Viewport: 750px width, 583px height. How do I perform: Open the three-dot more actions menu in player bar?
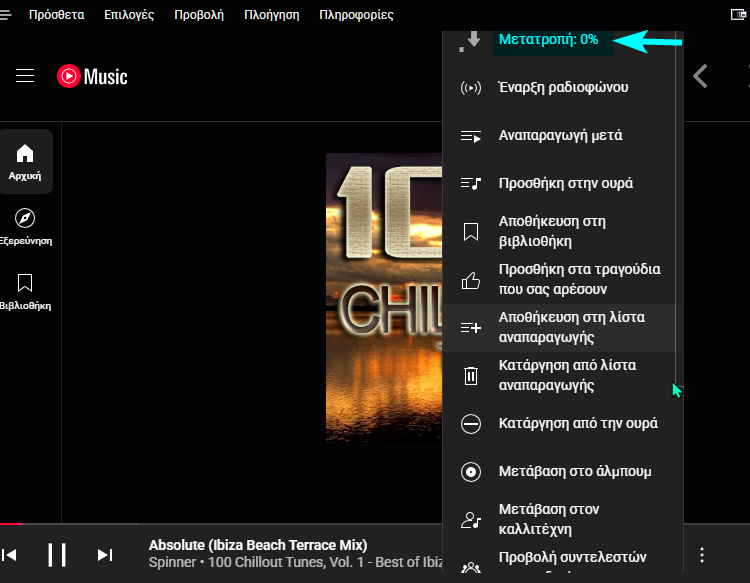tap(702, 555)
